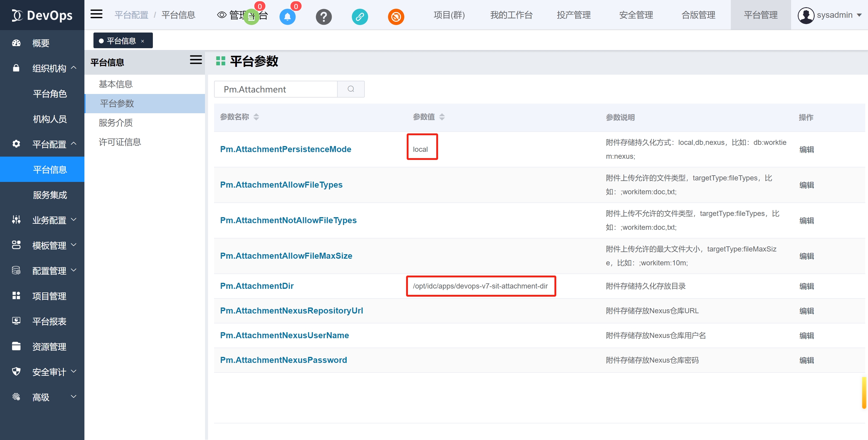Collapse the 平台信息 panel menu icon
The width and height of the screenshot is (868, 440).
[x=196, y=60]
